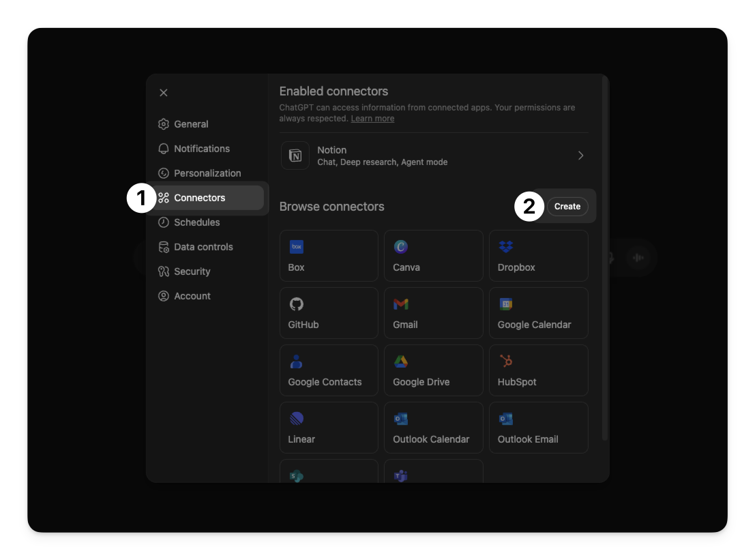Viewport: 755px width, 560px height.
Task: Select the Google Contacts label
Action: tap(325, 382)
